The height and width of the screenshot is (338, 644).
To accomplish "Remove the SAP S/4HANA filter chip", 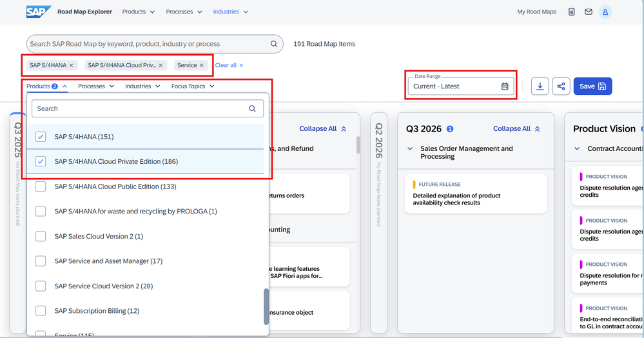I will pos(71,65).
